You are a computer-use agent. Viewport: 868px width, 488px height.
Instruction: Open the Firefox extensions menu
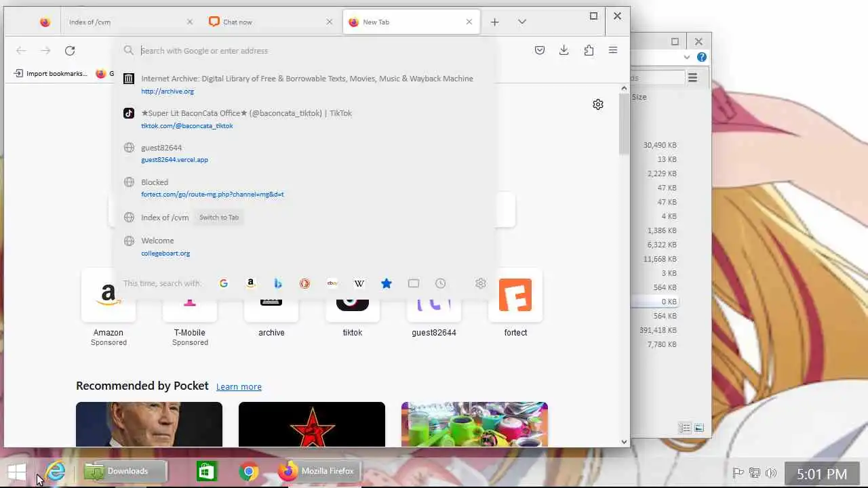coord(589,50)
